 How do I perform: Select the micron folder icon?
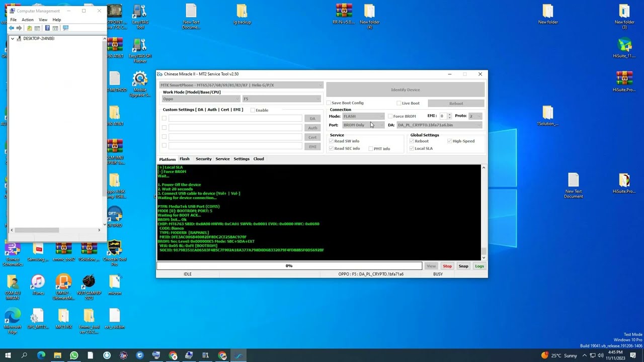point(114,286)
